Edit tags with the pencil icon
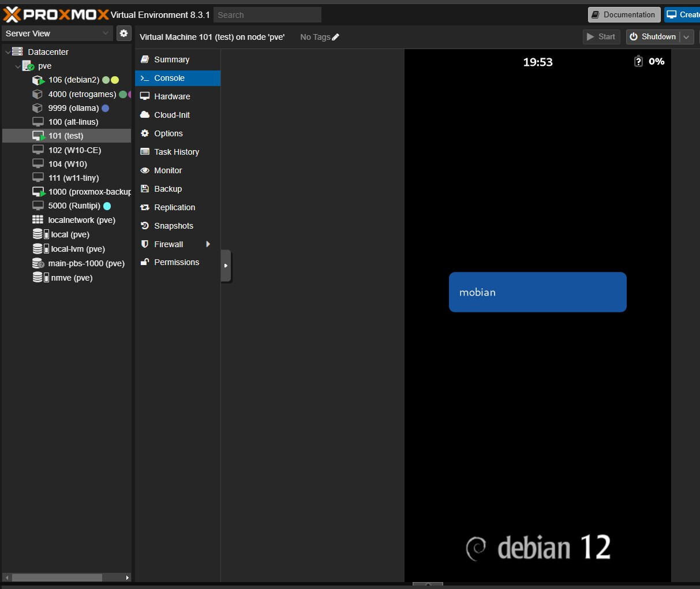Image resolution: width=700 pixels, height=589 pixels. tap(335, 37)
